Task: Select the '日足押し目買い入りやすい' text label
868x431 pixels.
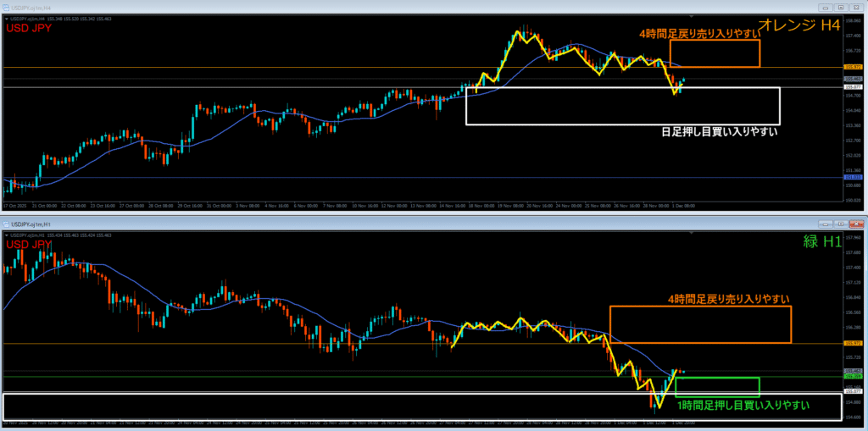Action: coord(720,132)
